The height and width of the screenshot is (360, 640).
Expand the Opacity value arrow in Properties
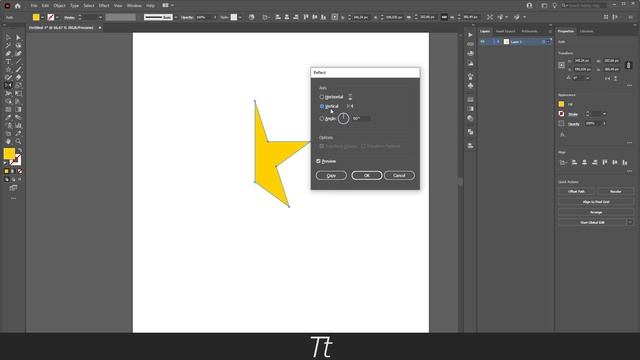(604, 123)
